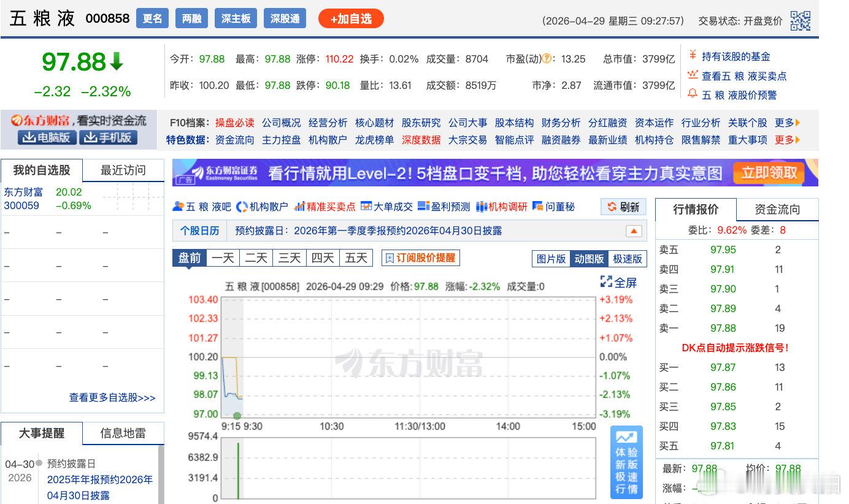The width and height of the screenshot is (849, 504).
Task: Select the 四天 chart period
Action: click(323, 258)
